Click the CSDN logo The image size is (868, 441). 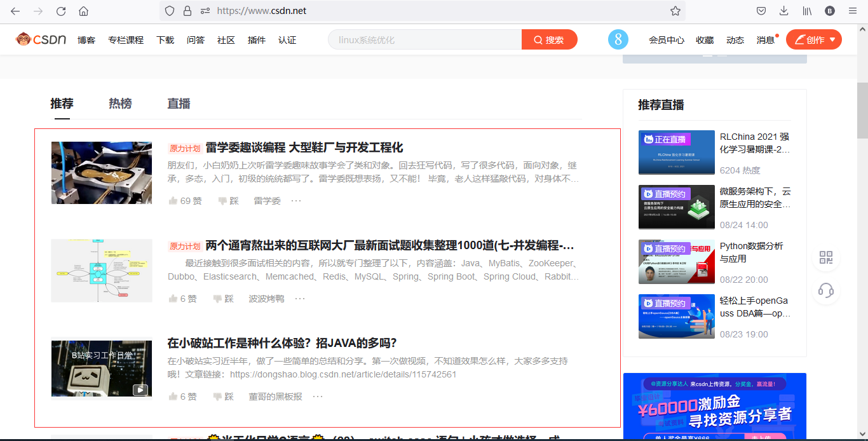pyautogui.click(x=41, y=39)
